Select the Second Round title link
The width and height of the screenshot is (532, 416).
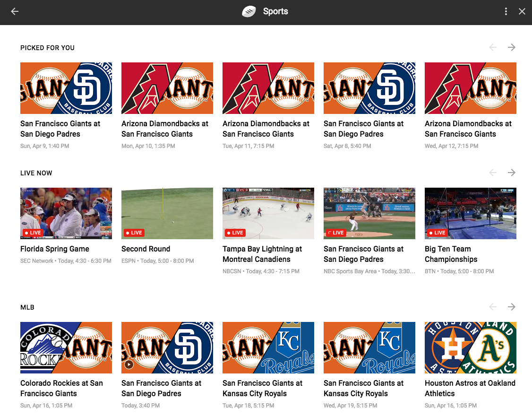click(x=146, y=249)
